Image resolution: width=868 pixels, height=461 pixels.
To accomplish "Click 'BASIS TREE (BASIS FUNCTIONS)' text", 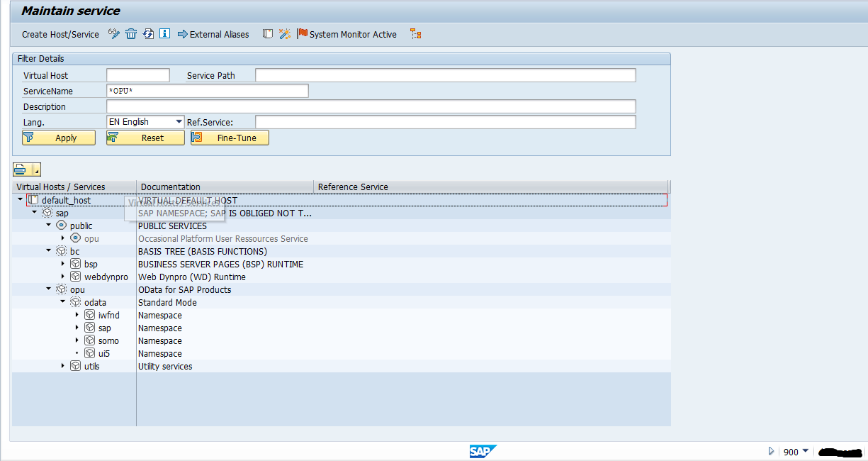I will click(203, 252).
